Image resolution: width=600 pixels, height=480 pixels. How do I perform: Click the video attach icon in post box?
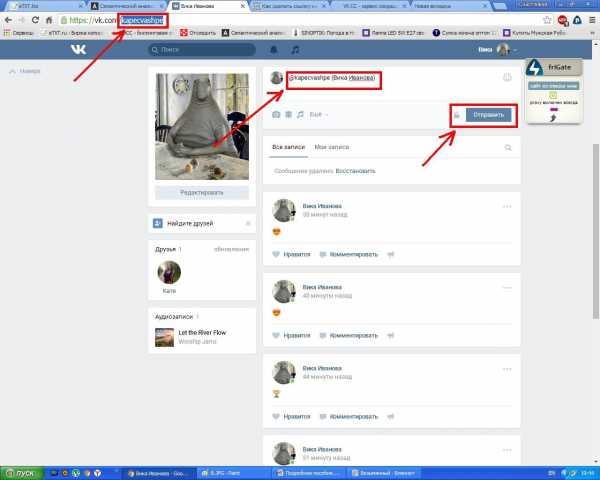289,114
